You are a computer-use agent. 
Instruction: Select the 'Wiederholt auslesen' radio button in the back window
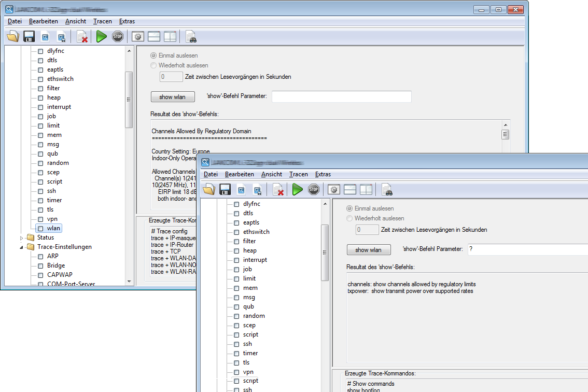click(x=153, y=65)
